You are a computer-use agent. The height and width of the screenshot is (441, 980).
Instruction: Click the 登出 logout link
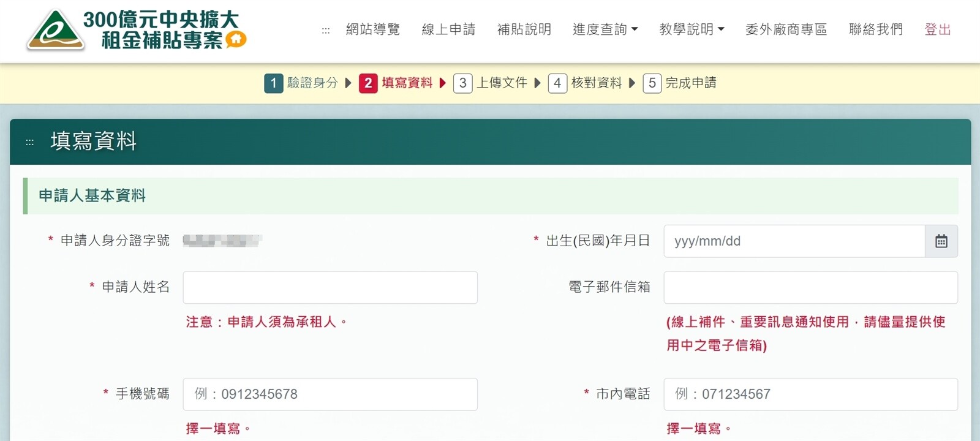(938, 29)
